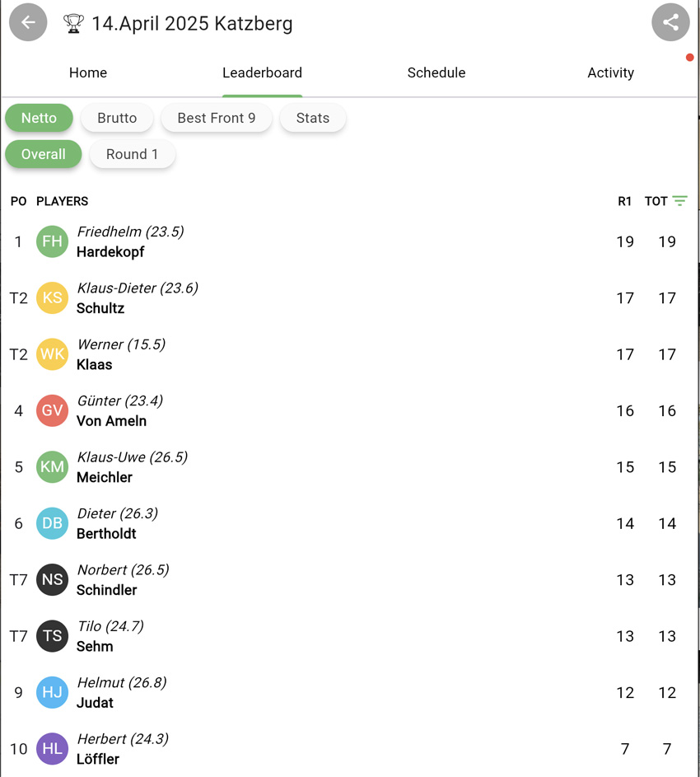700x777 pixels.
Task: Open Werner Klaas player row
Action: 329,354
